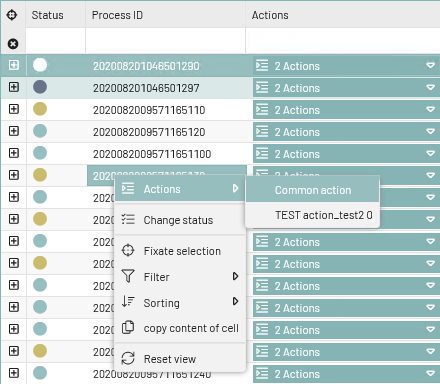Open 2 Actions dropdown for 202008201046501297
Screen dimensions: 440x384
tap(346, 88)
